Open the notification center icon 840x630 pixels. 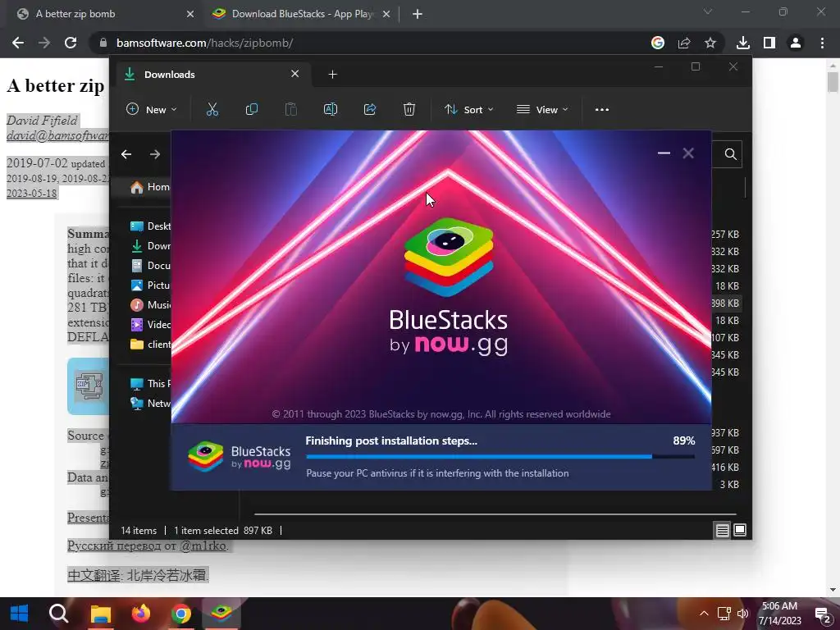(823, 614)
